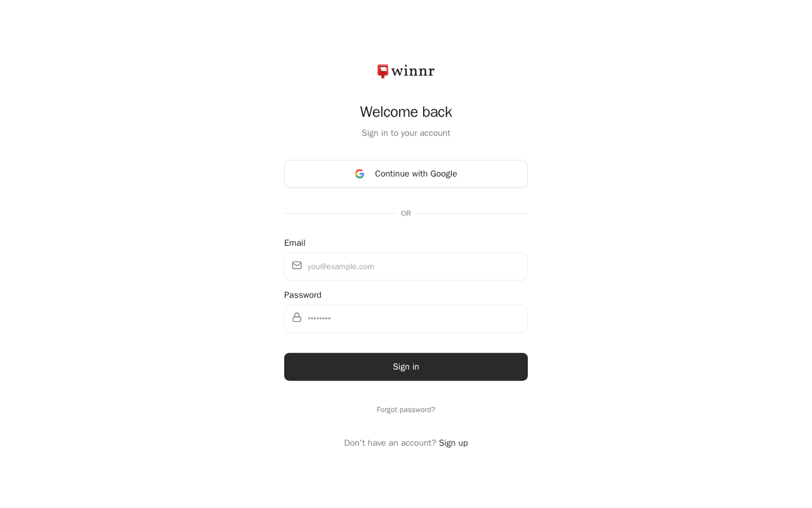Submit using the dark Sign in button
The width and height of the screenshot is (812, 508).
(406, 367)
